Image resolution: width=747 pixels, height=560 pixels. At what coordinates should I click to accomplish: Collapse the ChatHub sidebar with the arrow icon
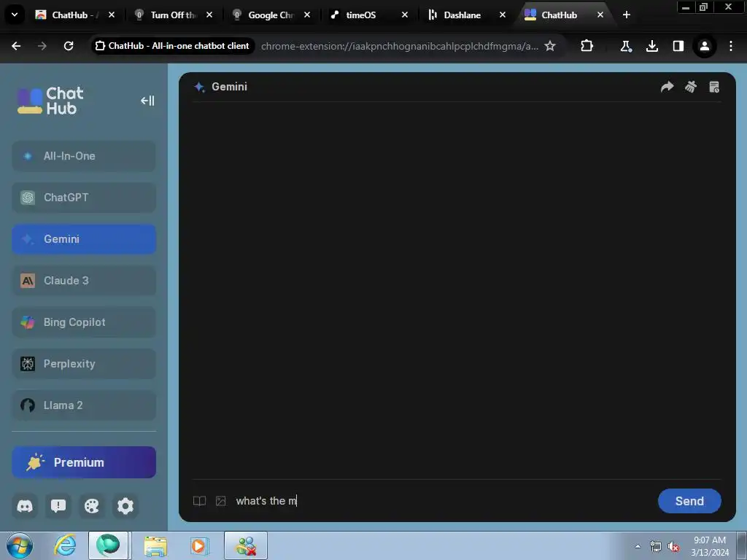(147, 101)
